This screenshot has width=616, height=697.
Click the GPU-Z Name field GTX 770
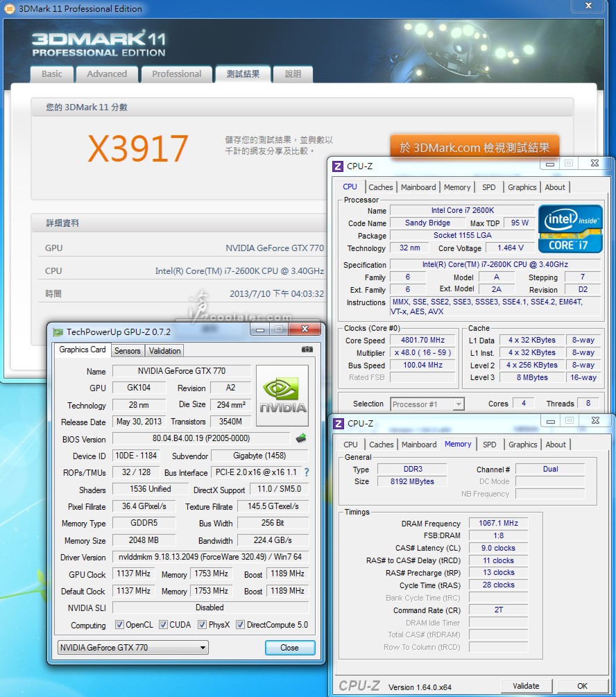coord(182,371)
